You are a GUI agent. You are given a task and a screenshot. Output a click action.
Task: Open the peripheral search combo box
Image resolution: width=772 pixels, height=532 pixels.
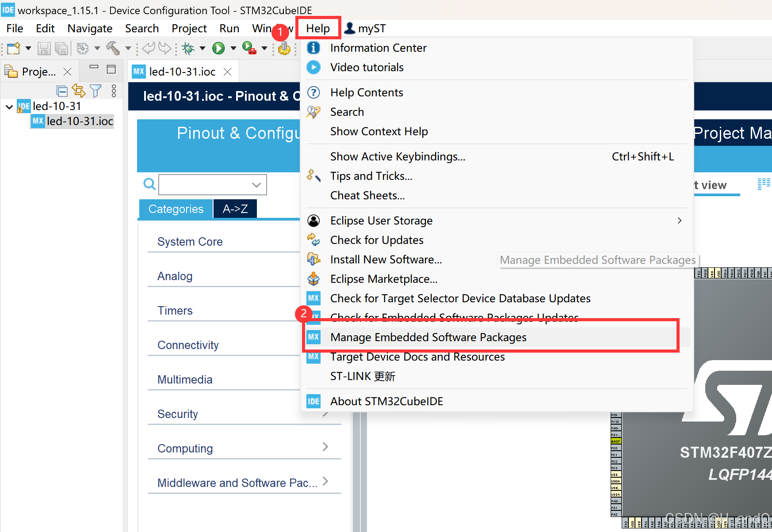coord(213,185)
